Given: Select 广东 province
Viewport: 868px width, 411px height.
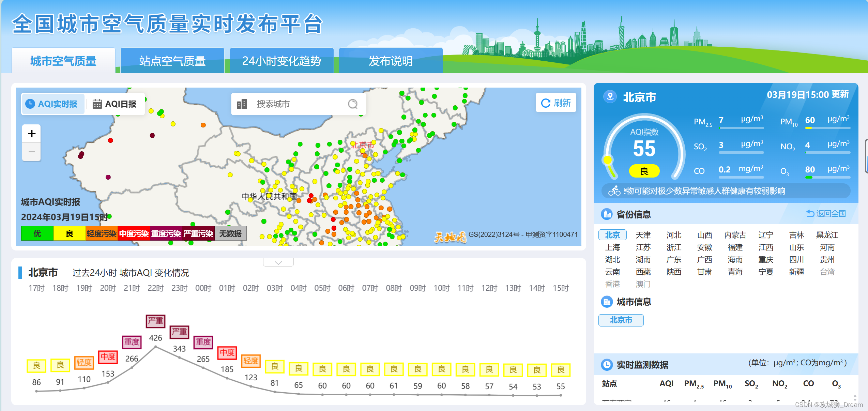Looking at the screenshot, I should tap(674, 259).
